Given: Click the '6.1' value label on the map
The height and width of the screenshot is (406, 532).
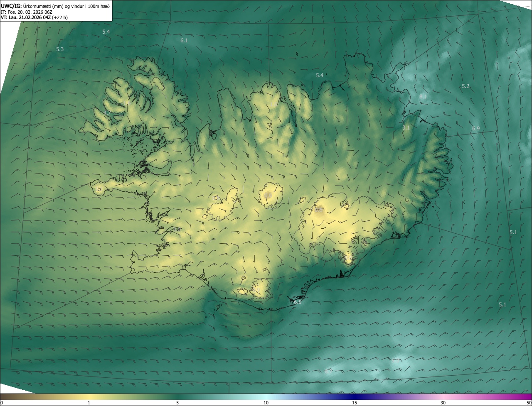Looking at the screenshot, I should (x=184, y=40).
